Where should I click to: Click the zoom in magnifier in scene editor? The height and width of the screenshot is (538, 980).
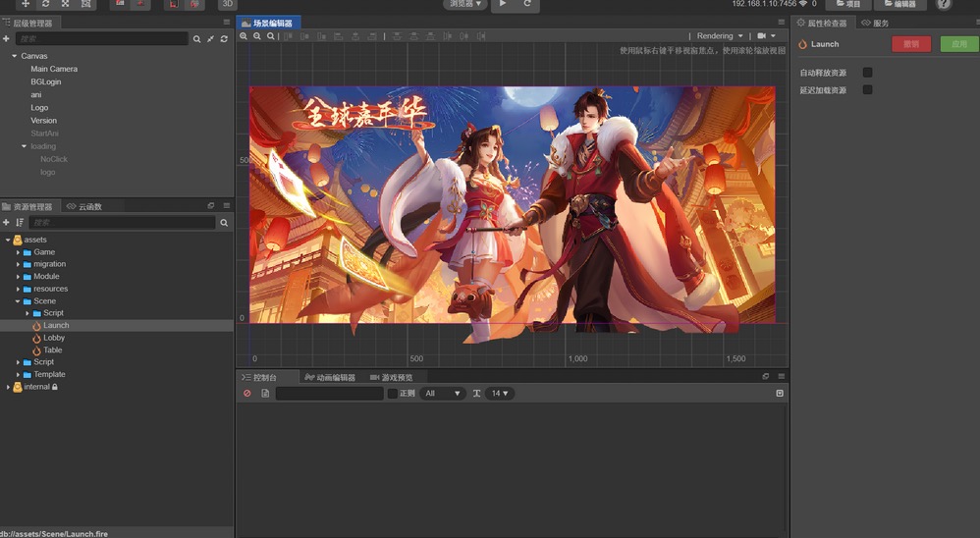[244, 36]
